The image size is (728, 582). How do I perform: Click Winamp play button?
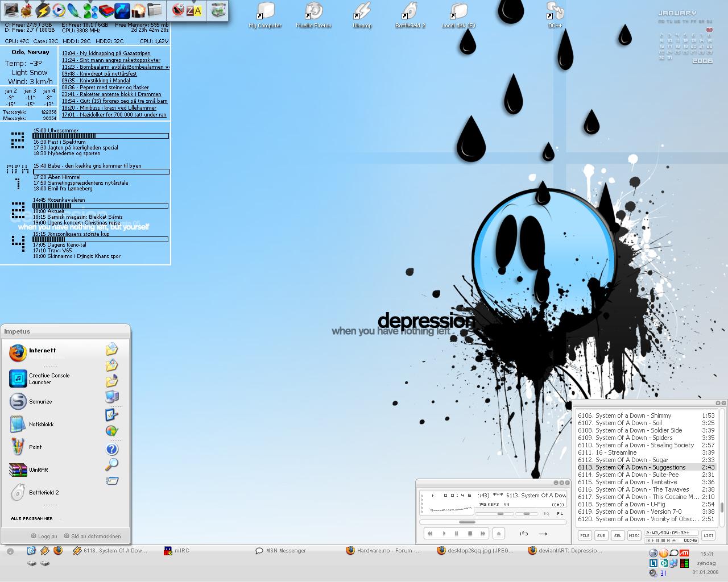pyautogui.click(x=444, y=533)
